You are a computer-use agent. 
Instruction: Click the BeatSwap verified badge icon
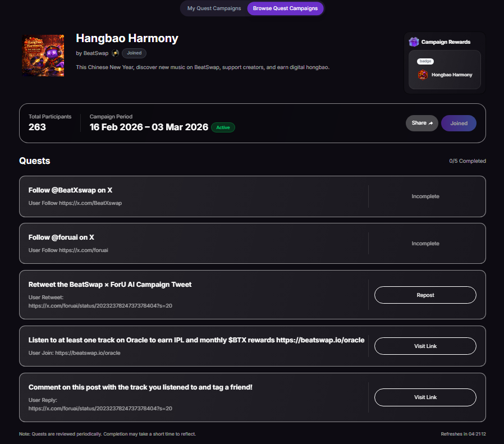[x=116, y=53]
